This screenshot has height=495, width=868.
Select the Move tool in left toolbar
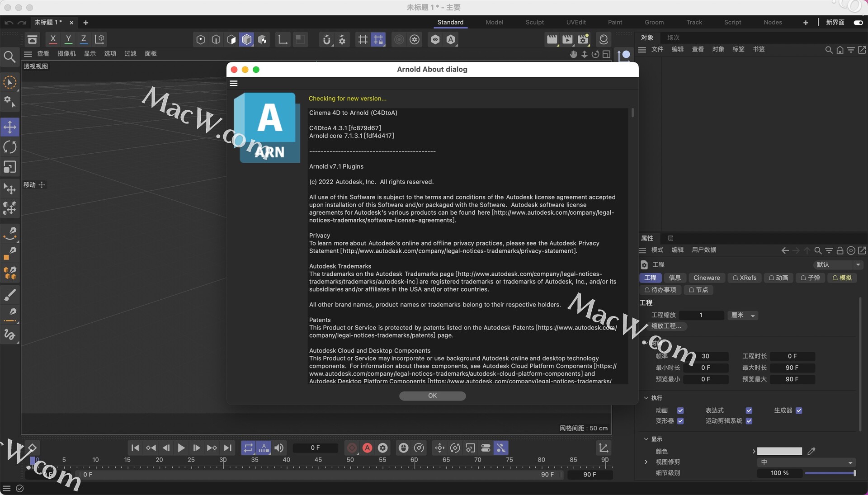click(10, 127)
